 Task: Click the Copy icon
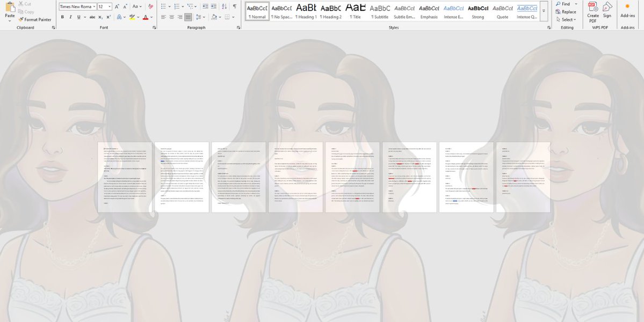coord(21,12)
